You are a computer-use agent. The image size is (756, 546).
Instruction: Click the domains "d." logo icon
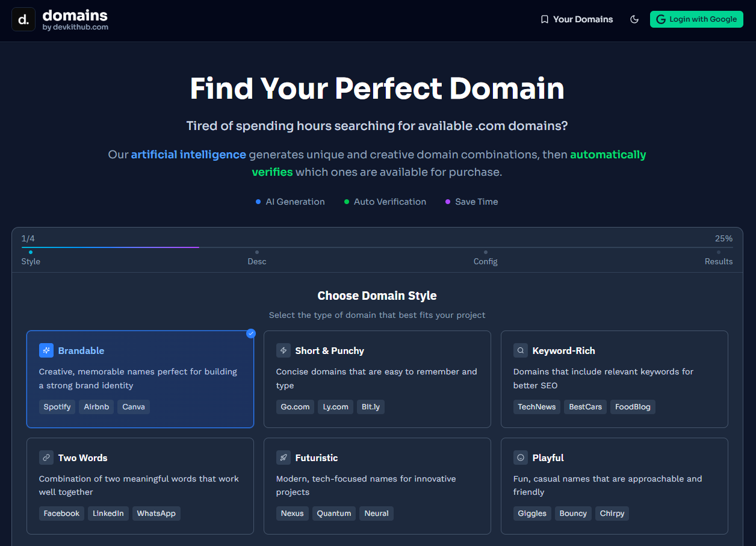point(23,19)
